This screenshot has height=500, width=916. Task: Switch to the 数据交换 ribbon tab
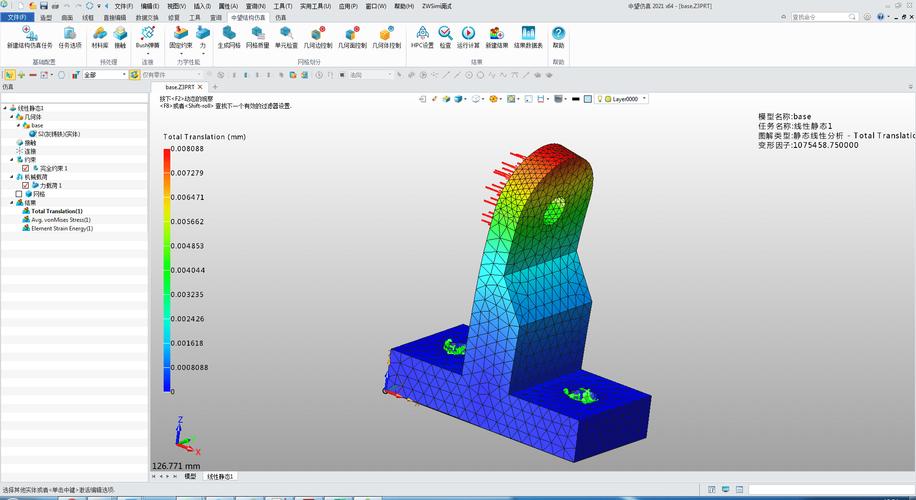point(147,18)
